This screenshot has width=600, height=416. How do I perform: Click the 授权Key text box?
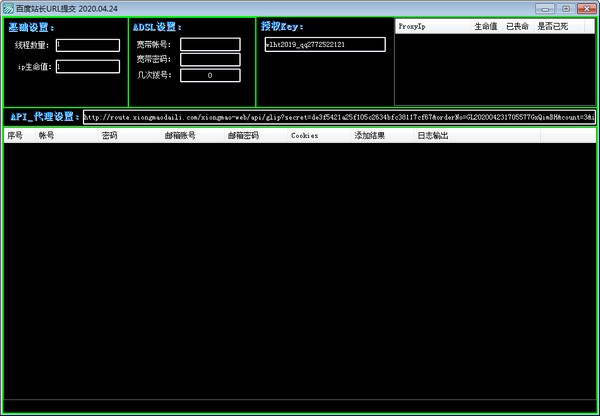(324, 45)
